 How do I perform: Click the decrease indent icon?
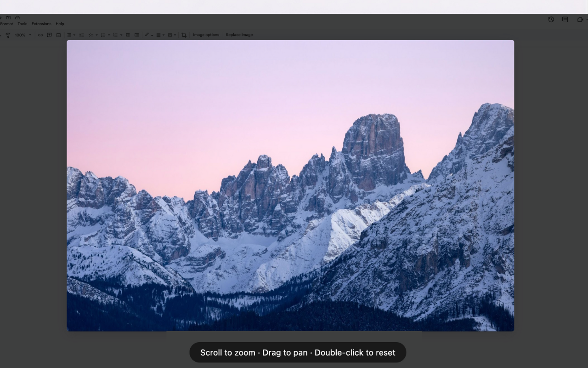[128, 35]
